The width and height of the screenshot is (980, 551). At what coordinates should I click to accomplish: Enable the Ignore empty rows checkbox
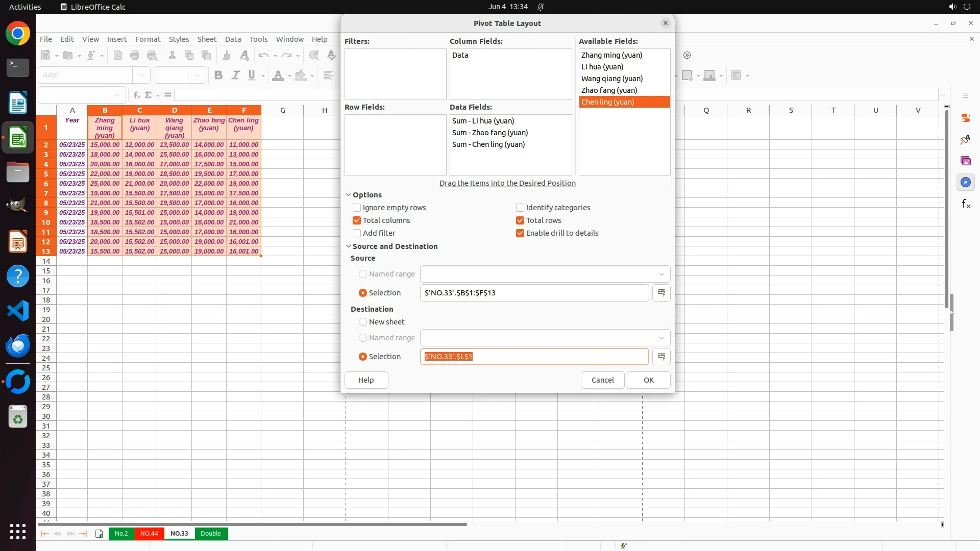[x=357, y=208]
